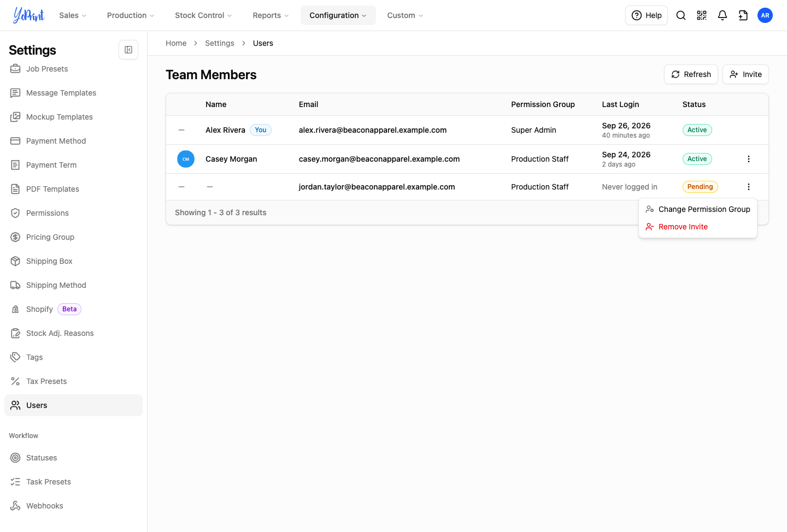Click the Permission Group column header

tap(543, 104)
